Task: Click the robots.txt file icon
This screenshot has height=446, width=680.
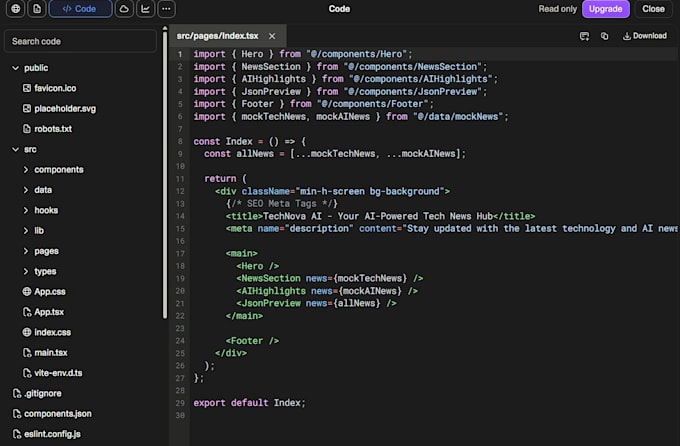Action: coord(27,129)
